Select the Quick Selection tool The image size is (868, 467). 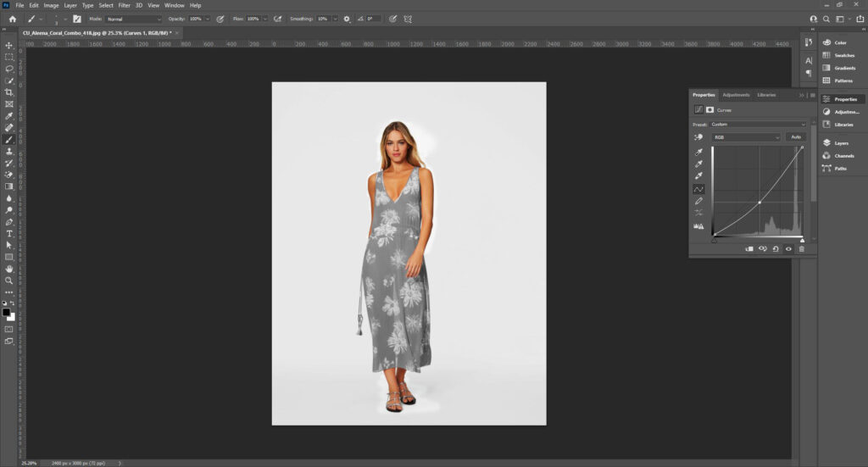[x=8, y=81]
